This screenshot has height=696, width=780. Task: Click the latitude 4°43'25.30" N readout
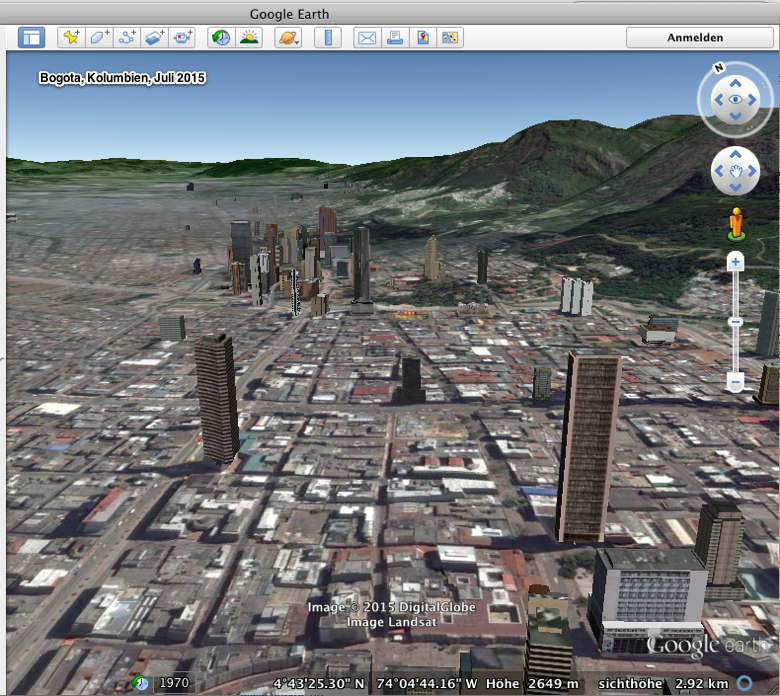click(318, 684)
